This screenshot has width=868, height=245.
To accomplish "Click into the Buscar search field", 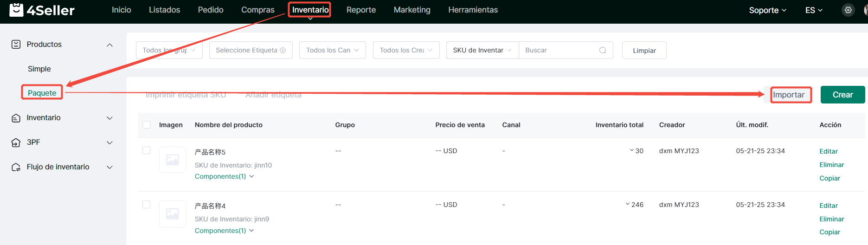I will 559,50.
